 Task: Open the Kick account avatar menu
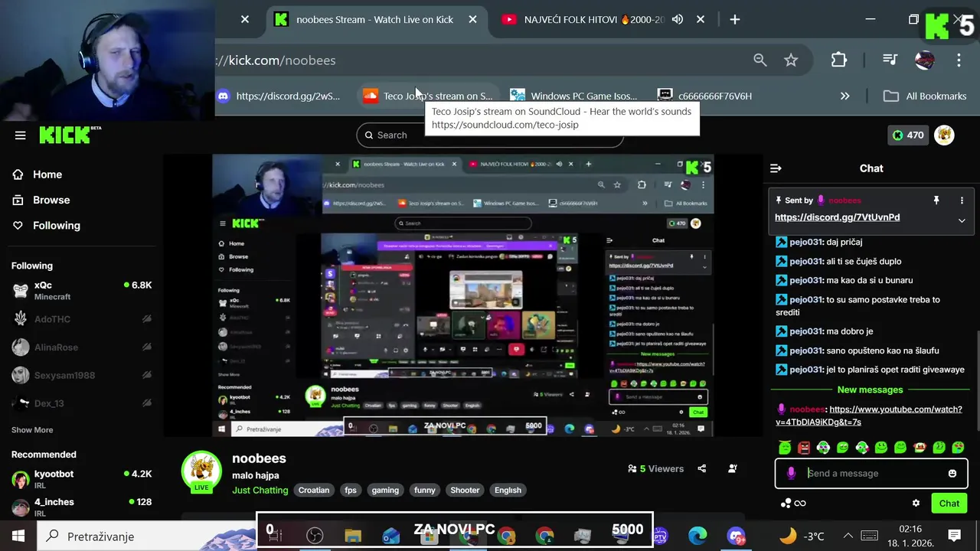click(x=944, y=135)
